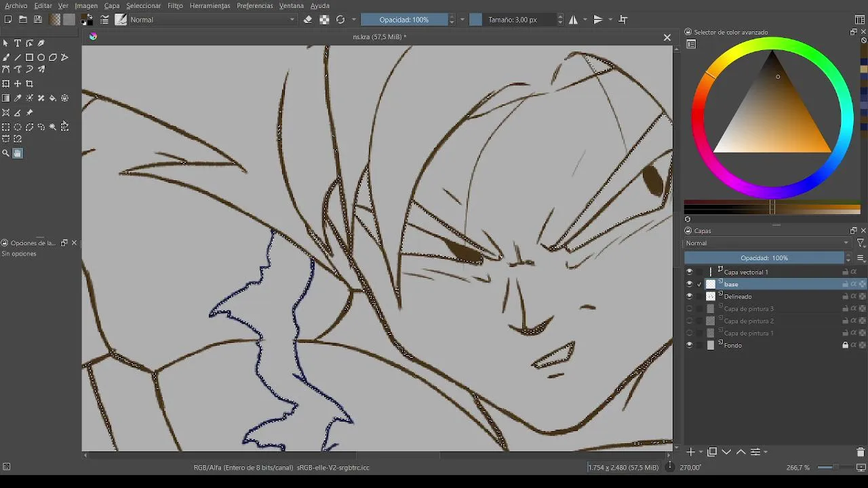Open file using the folder icon
This screenshot has height=488, width=868.
click(23, 20)
